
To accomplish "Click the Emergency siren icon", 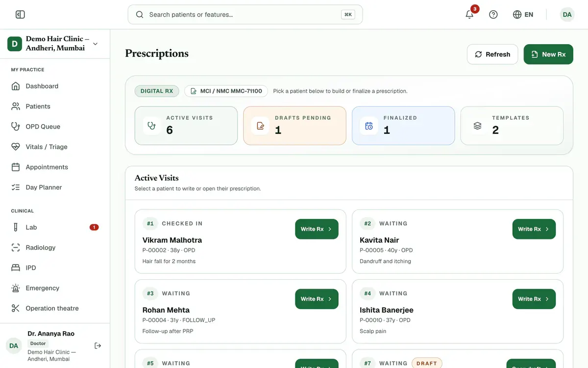I will click(x=16, y=289).
